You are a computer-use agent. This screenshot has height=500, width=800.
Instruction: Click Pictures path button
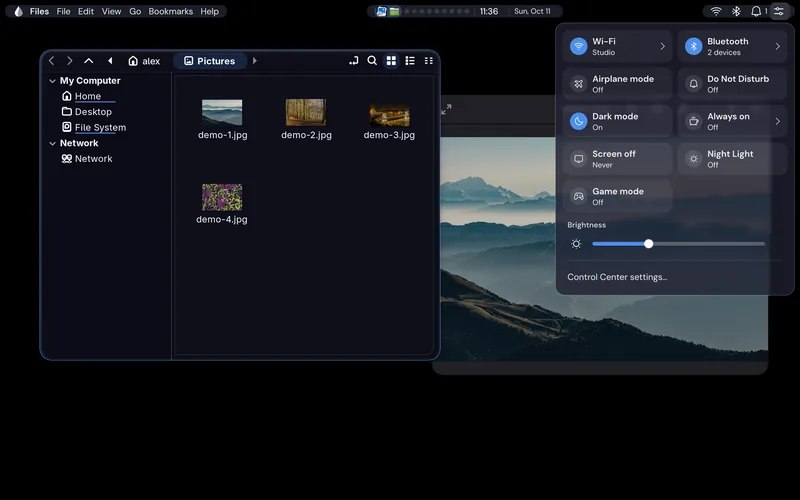[210, 61]
